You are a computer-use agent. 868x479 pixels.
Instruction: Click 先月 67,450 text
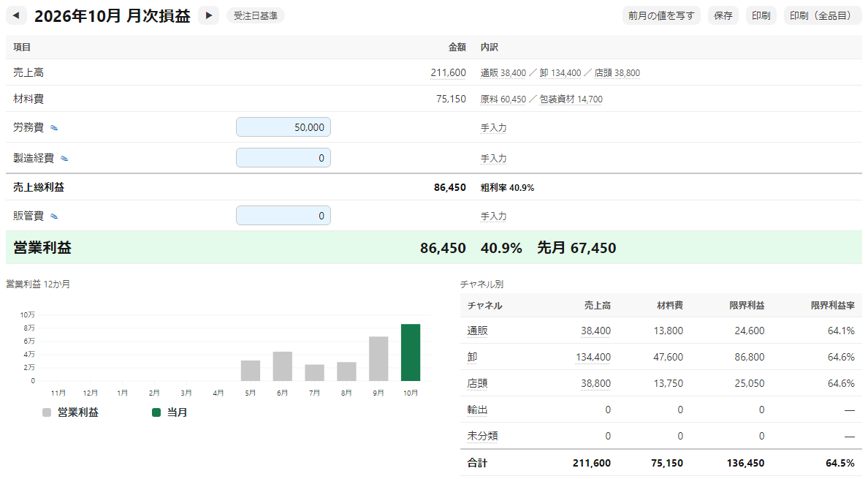(x=576, y=248)
